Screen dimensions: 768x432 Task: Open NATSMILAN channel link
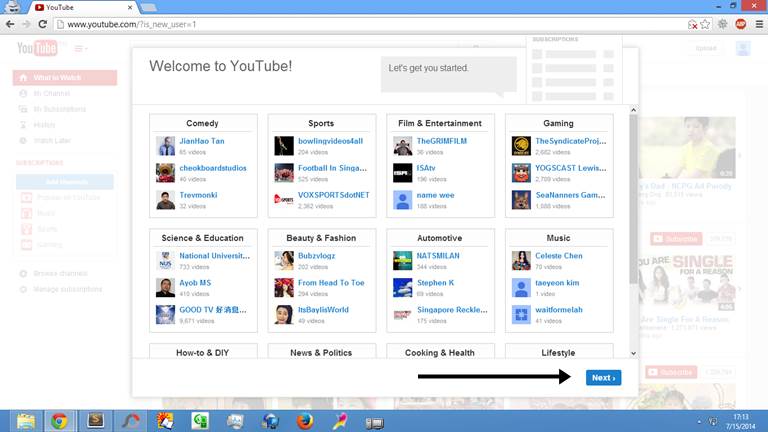tap(438, 256)
